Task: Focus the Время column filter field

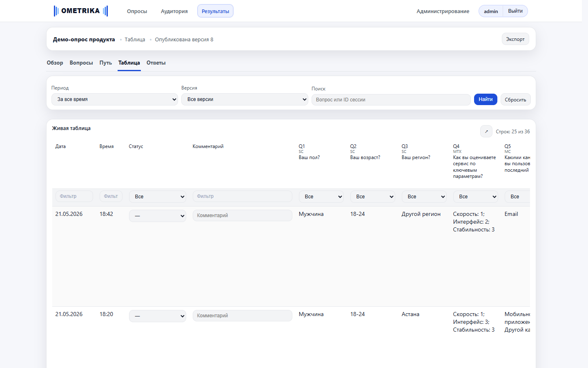Action: coord(111,196)
